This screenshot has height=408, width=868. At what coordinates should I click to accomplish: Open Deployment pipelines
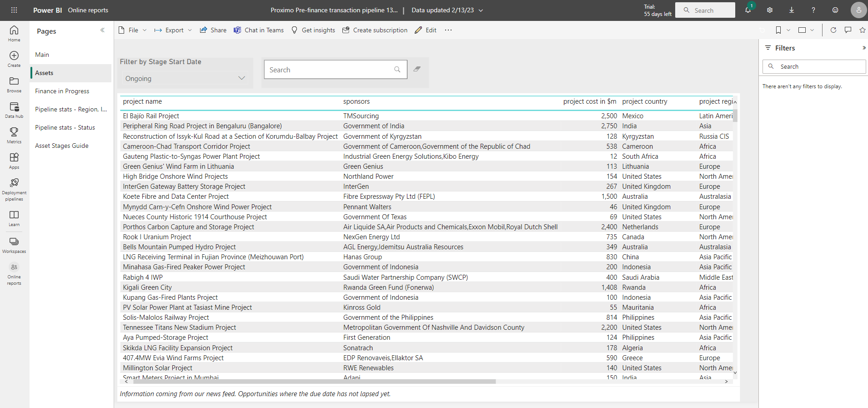point(14,189)
